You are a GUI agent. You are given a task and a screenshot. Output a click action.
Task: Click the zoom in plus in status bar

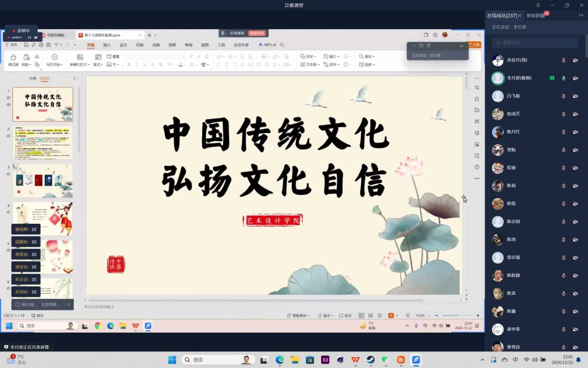click(x=478, y=315)
